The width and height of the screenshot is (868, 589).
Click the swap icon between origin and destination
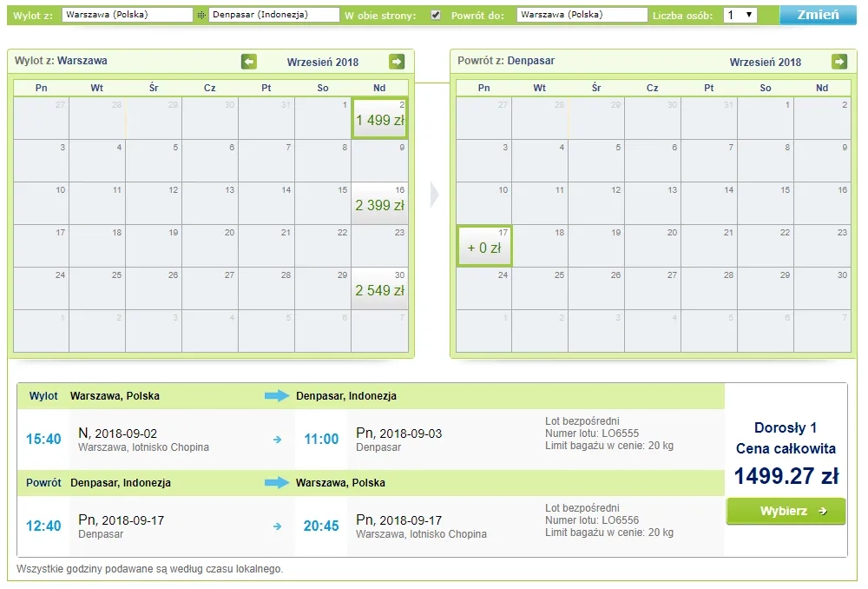[201, 16]
